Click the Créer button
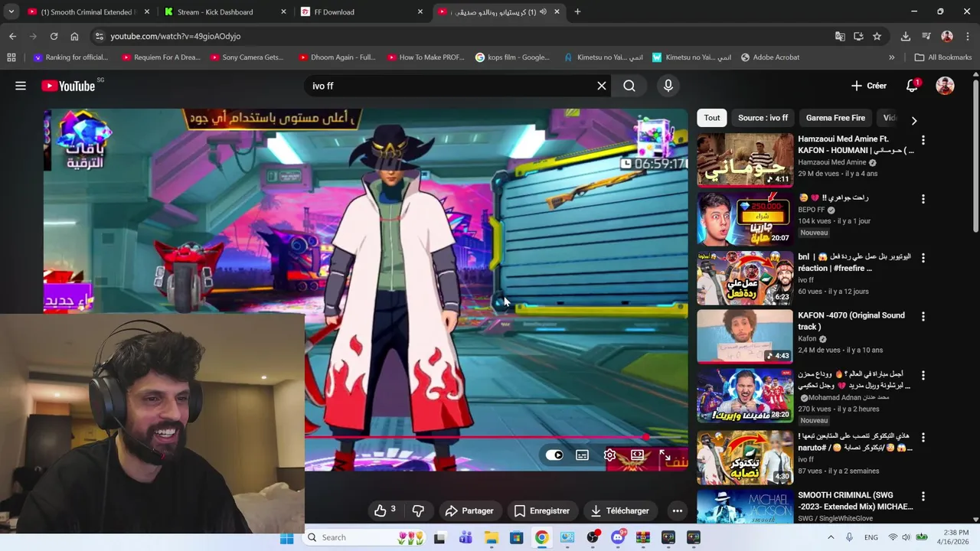This screenshot has height=551, width=980. (x=868, y=86)
